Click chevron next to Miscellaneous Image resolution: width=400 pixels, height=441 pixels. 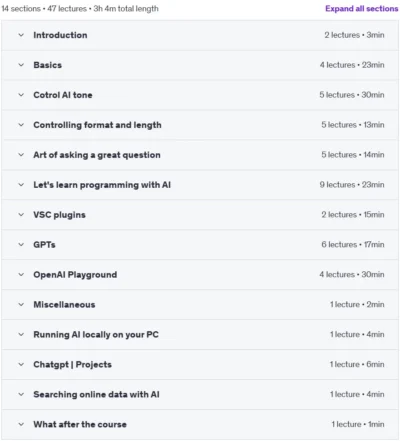[21, 305]
